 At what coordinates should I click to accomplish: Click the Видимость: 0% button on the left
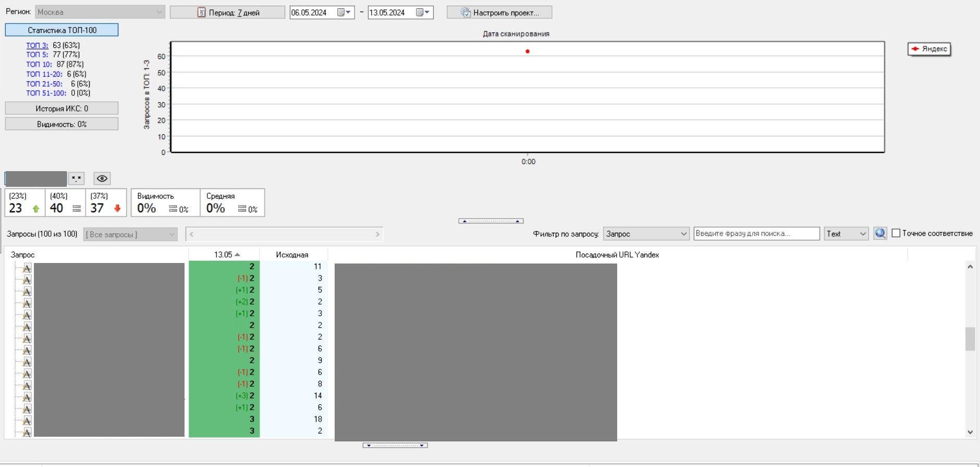62,124
